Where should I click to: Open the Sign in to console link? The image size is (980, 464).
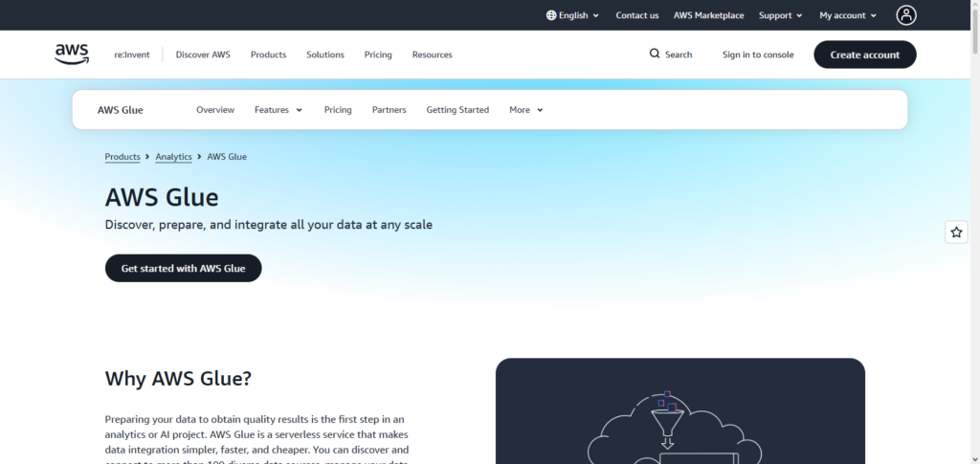[758, 55]
